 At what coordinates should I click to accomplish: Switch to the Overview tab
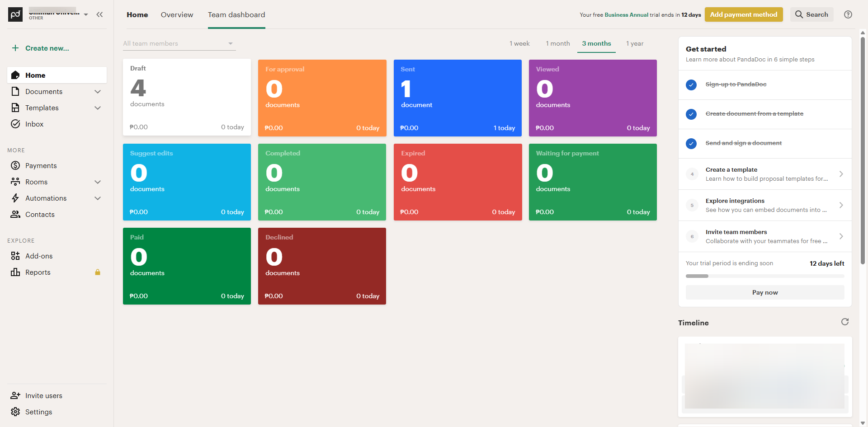pos(177,15)
